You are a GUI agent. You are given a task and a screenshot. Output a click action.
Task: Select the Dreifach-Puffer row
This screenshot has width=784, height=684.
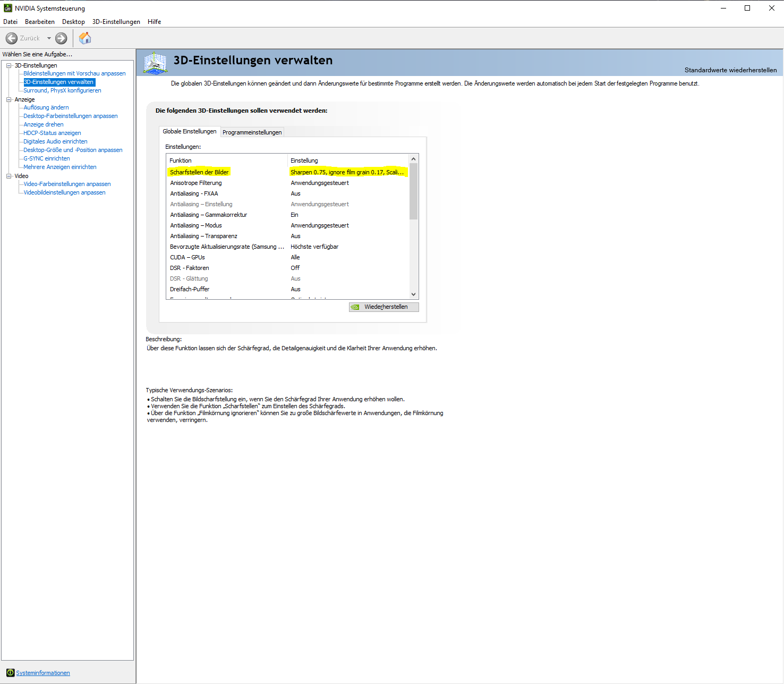(x=287, y=289)
